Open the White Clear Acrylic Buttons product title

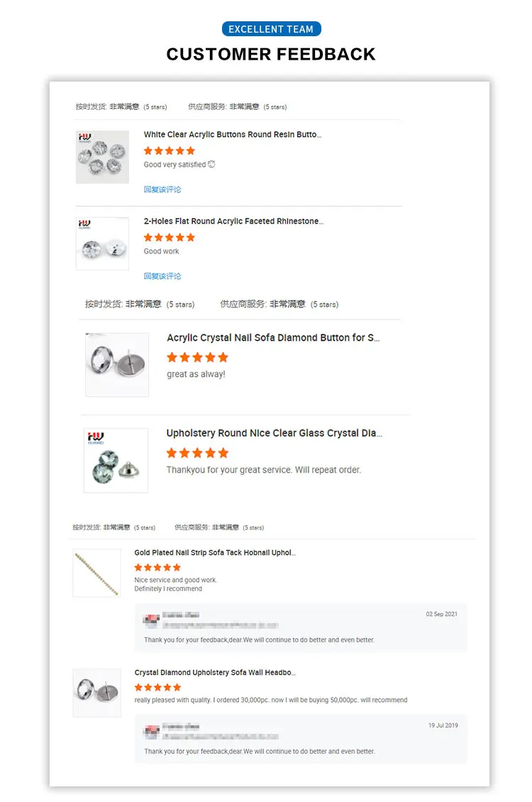tap(233, 135)
